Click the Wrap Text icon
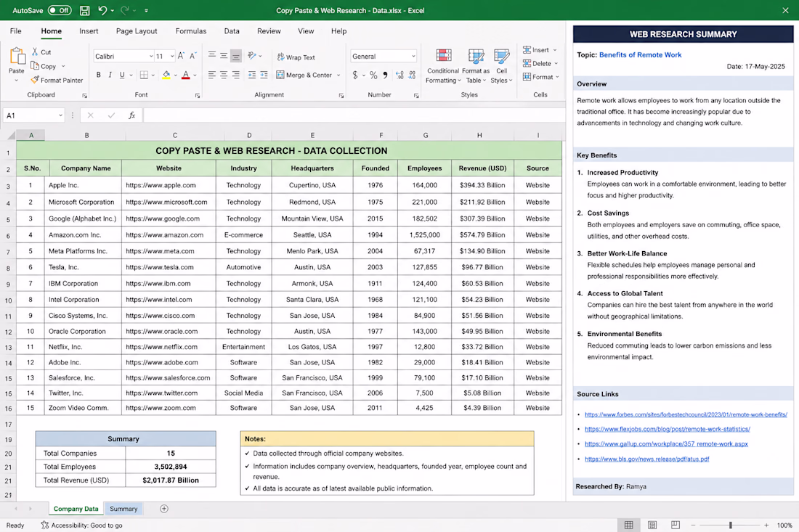 280,57
